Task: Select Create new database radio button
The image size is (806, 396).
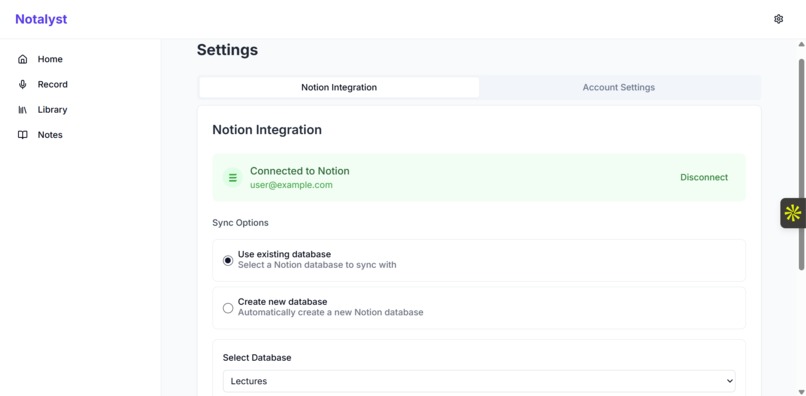Action: tap(228, 308)
